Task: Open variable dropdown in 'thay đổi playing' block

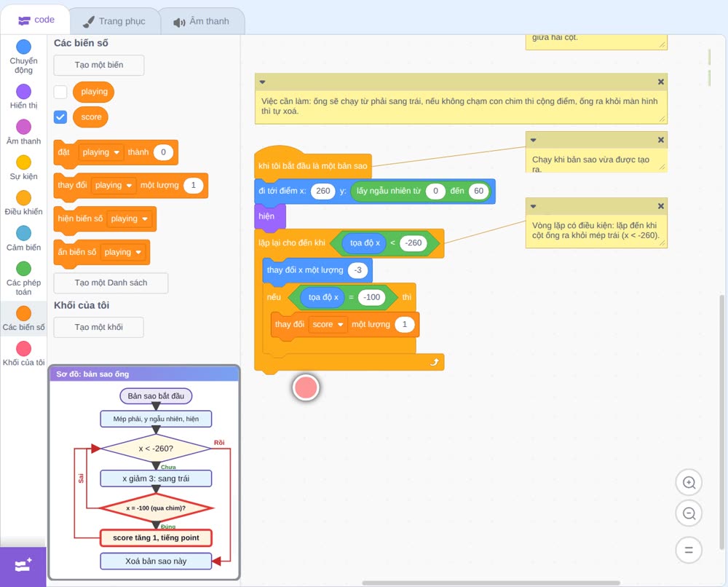Action: [114, 185]
